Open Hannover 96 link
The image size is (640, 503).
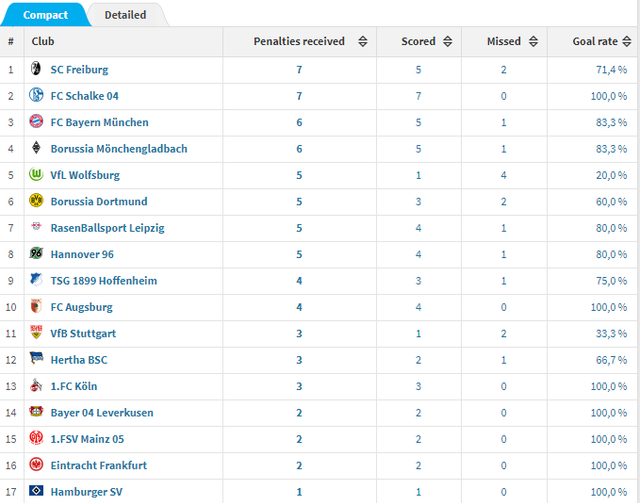pos(82,254)
